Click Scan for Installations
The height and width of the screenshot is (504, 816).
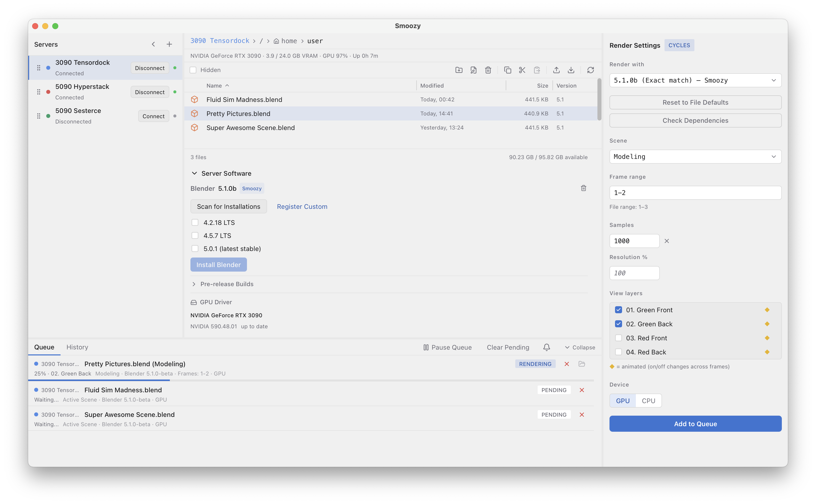(x=229, y=207)
